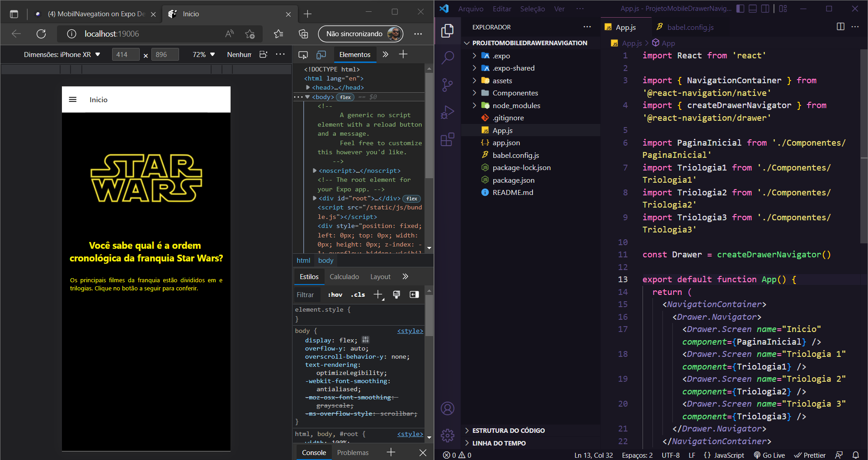Viewport: 868px width, 460px height.
Task: Open the Search panel in VS Code
Action: point(447,57)
